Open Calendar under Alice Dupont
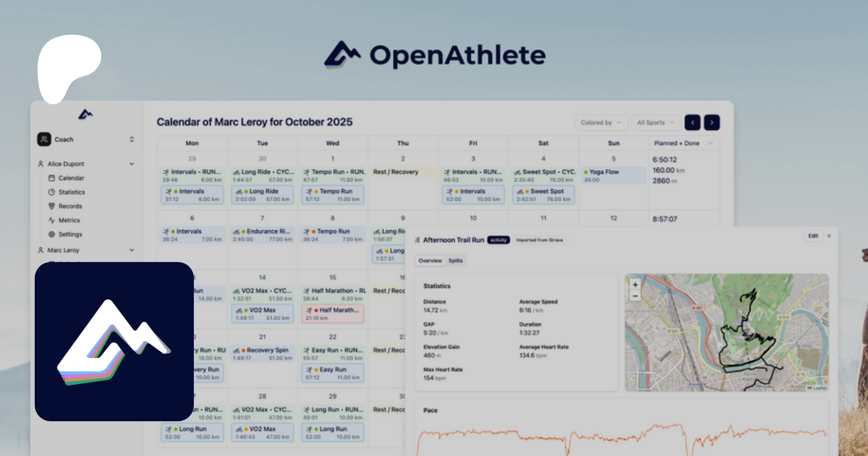The width and height of the screenshot is (868, 456). pos(71,178)
